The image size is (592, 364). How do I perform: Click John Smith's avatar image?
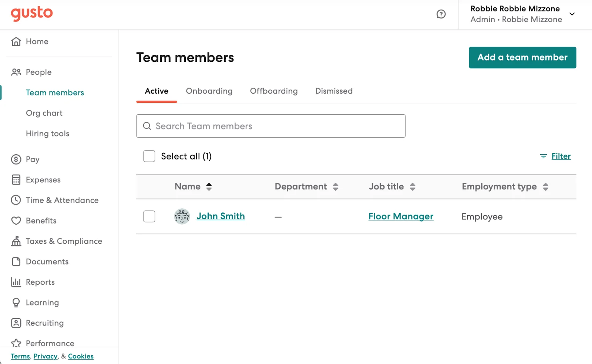coord(182,216)
